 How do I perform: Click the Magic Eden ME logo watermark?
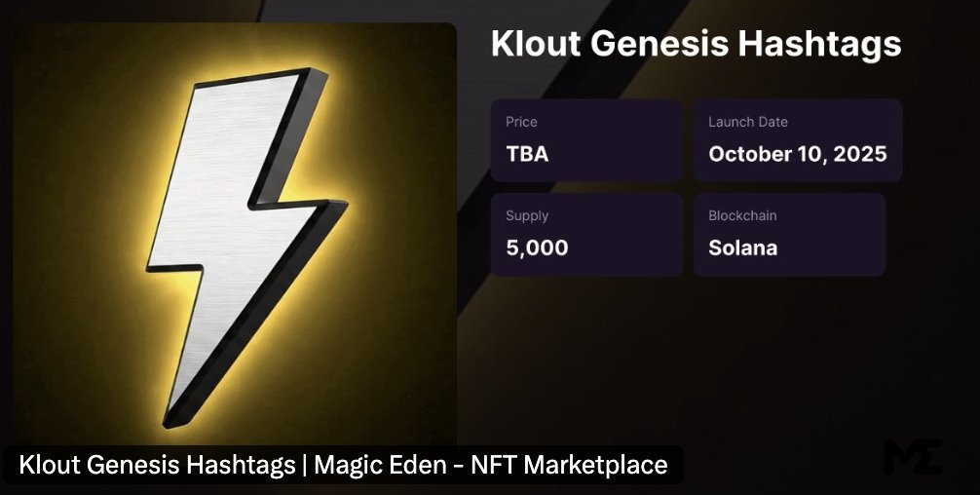tap(913, 457)
